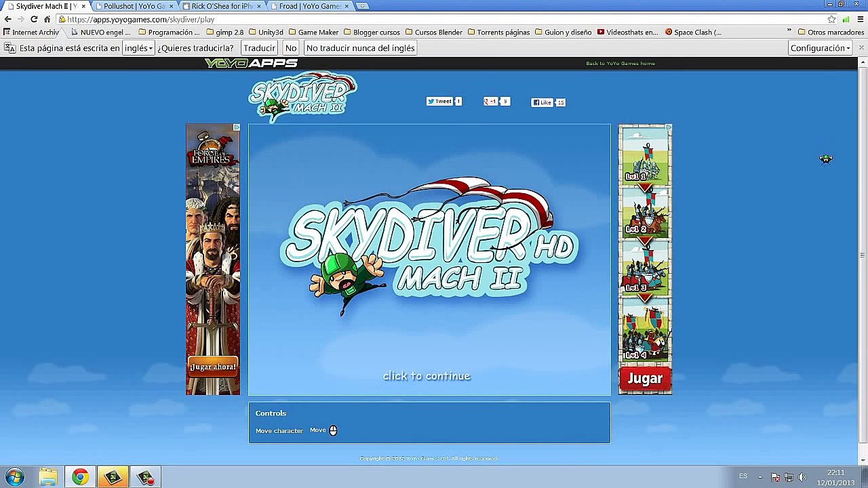Show hidden system tray icons

point(759,477)
